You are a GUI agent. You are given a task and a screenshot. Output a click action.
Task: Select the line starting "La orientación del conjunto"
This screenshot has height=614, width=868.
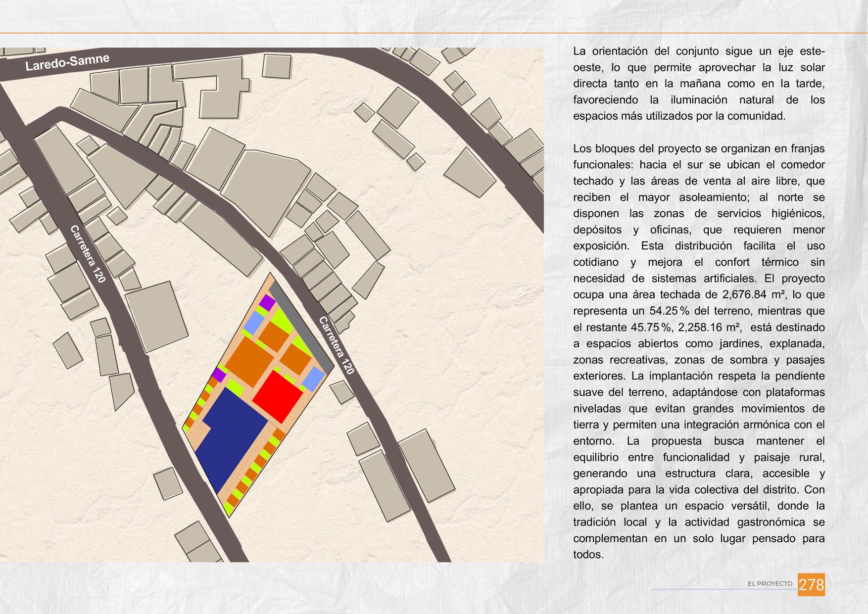click(699, 51)
